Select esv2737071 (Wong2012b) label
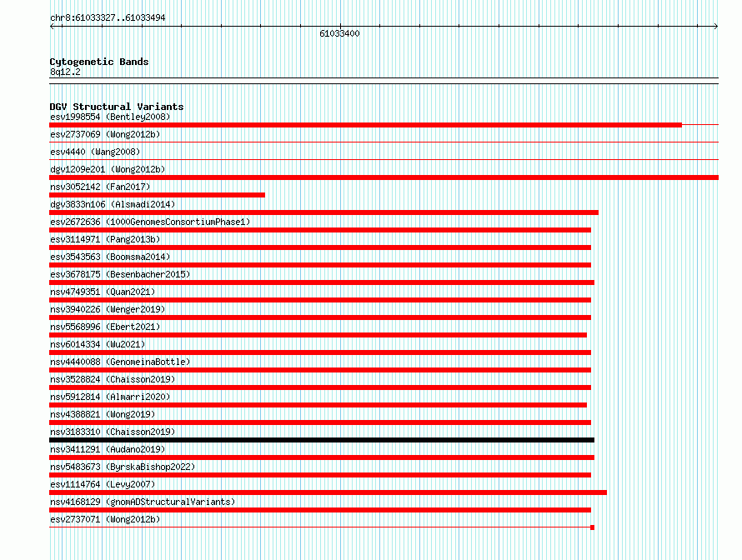Screen dimensions: 742x560 coord(105,519)
